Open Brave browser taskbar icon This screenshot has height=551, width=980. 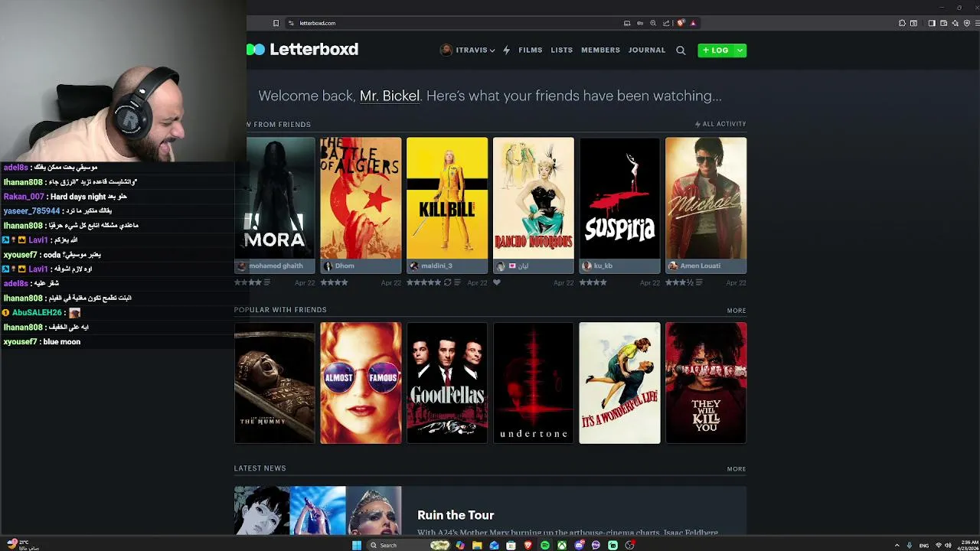(x=528, y=545)
